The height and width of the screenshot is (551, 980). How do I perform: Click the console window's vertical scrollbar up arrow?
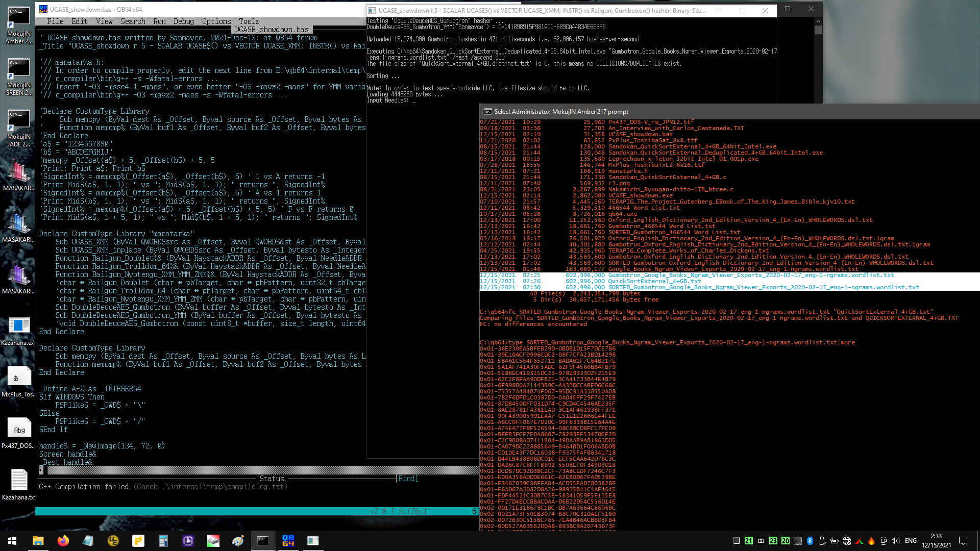(818, 21)
